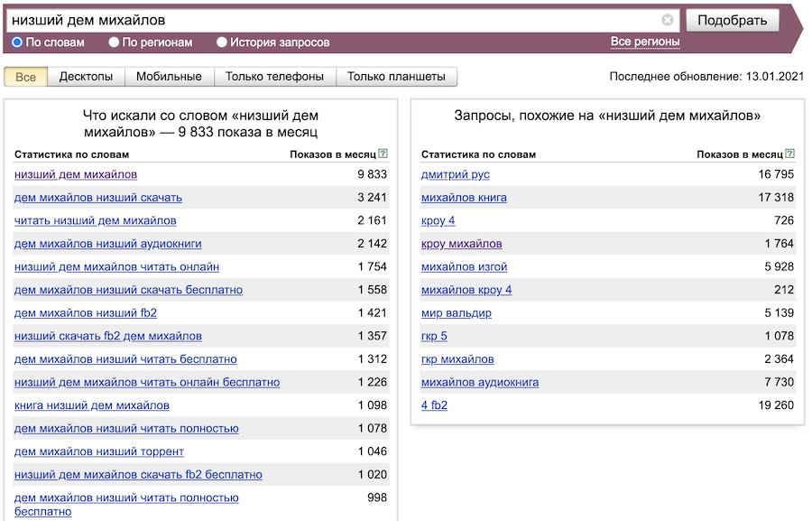
Task: Open the "мир вальдир" query link
Action: coord(456,313)
